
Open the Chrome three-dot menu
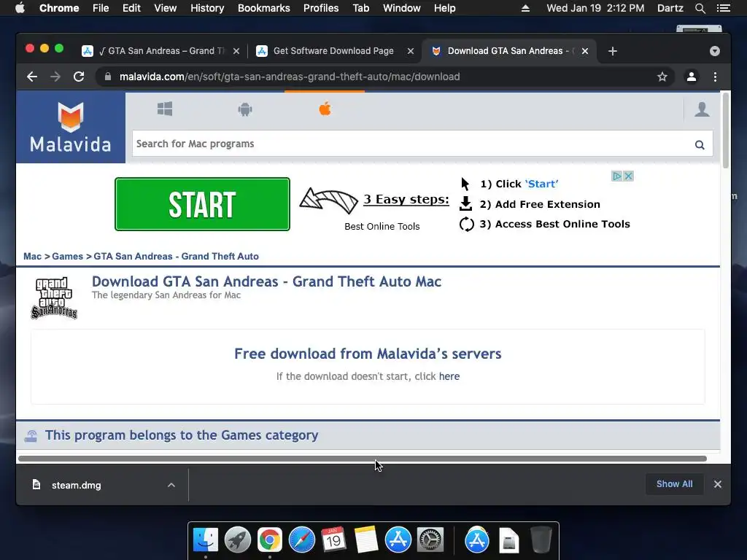pos(715,77)
